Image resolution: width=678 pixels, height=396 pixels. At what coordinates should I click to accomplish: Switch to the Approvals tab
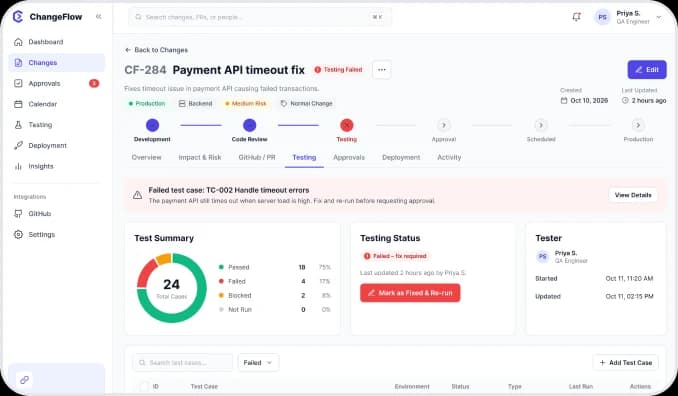point(349,157)
